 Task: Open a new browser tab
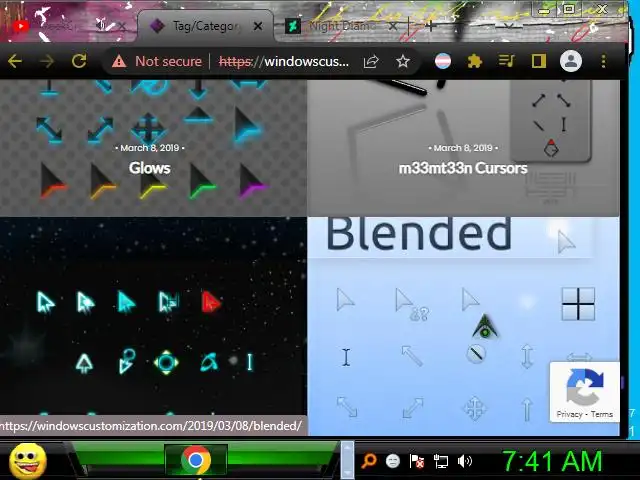[430, 26]
